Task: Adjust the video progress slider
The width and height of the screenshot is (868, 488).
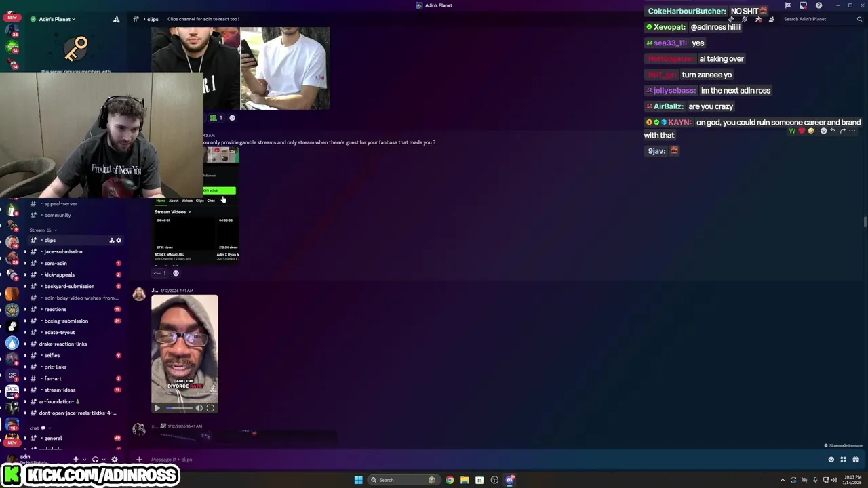Action: [179, 408]
